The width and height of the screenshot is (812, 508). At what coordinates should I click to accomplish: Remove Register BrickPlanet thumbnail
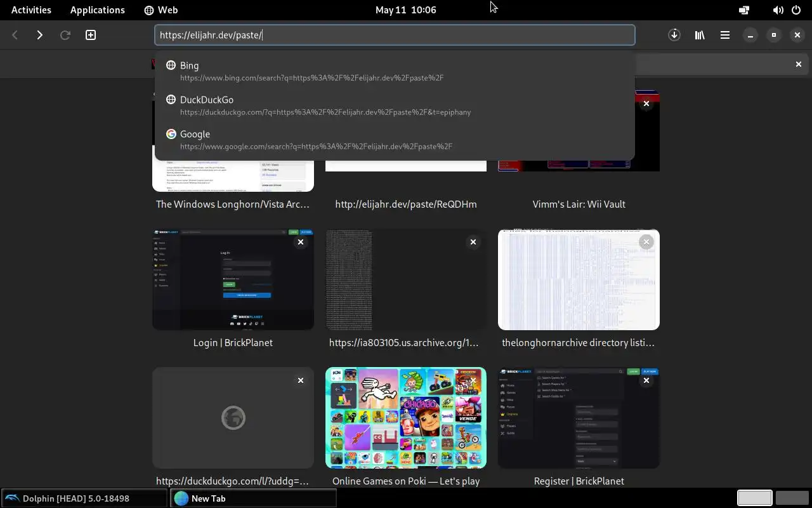(x=646, y=380)
